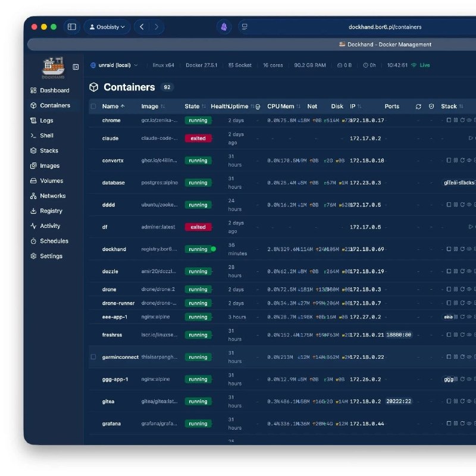The height and width of the screenshot is (476, 476).
Task: Go back with the browser back arrow
Action: point(142,27)
